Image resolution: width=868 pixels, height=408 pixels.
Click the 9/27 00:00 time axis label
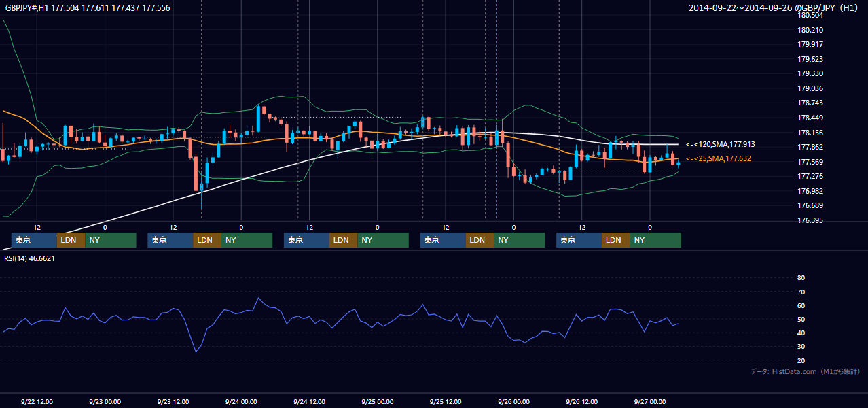click(650, 401)
